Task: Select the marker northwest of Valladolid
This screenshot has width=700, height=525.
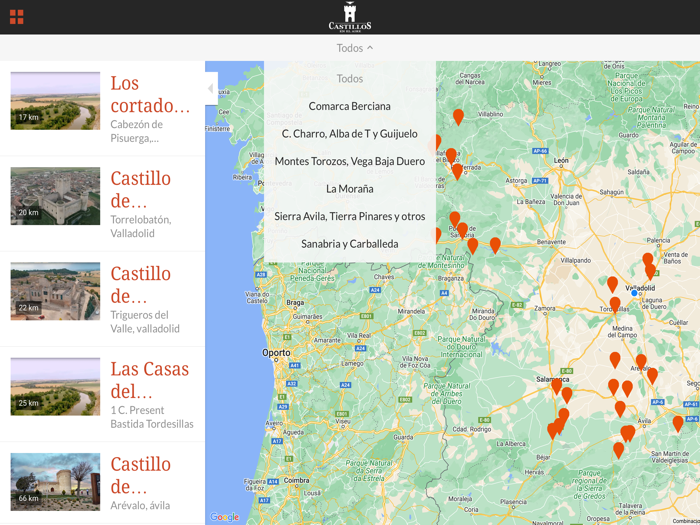Action: coord(612,284)
